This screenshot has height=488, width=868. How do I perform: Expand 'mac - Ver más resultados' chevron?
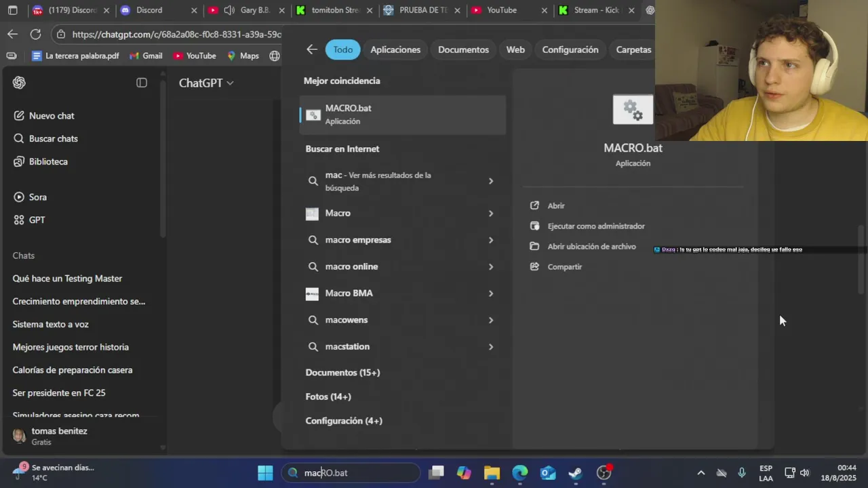pos(491,181)
